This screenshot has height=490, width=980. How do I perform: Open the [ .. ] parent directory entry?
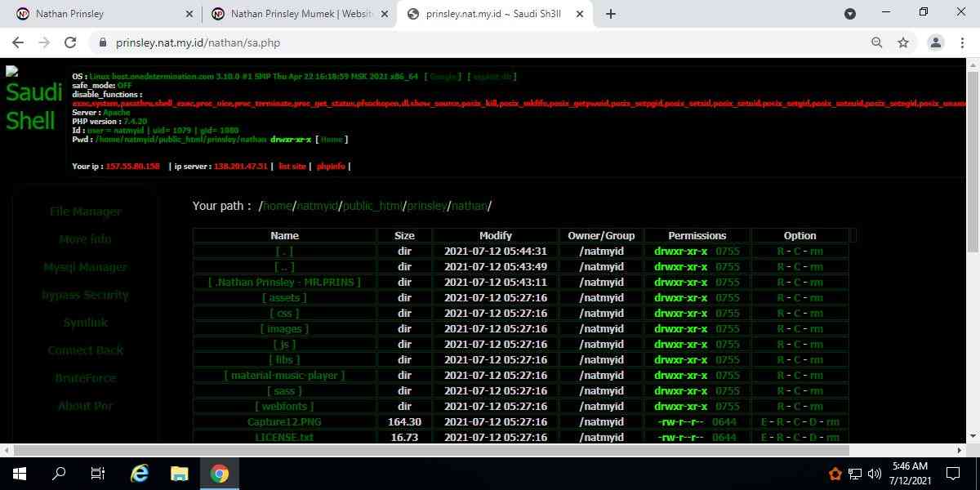284,267
